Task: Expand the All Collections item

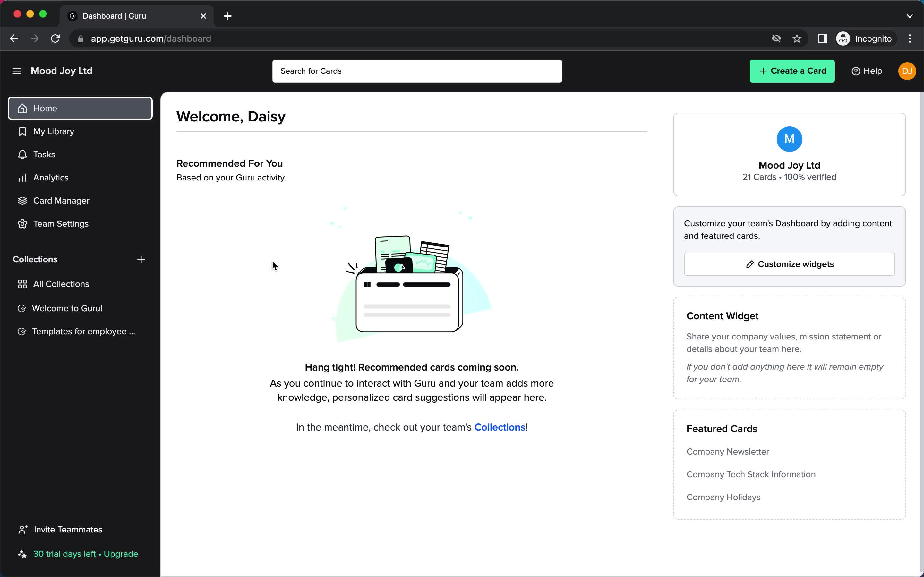Action: pyautogui.click(x=61, y=284)
